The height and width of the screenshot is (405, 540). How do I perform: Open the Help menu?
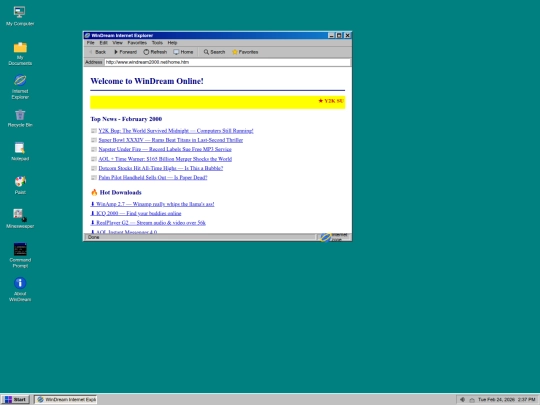tap(172, 43)
